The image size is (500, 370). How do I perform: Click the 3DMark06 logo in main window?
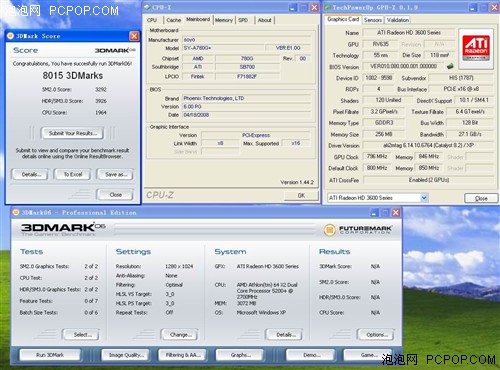63,229
